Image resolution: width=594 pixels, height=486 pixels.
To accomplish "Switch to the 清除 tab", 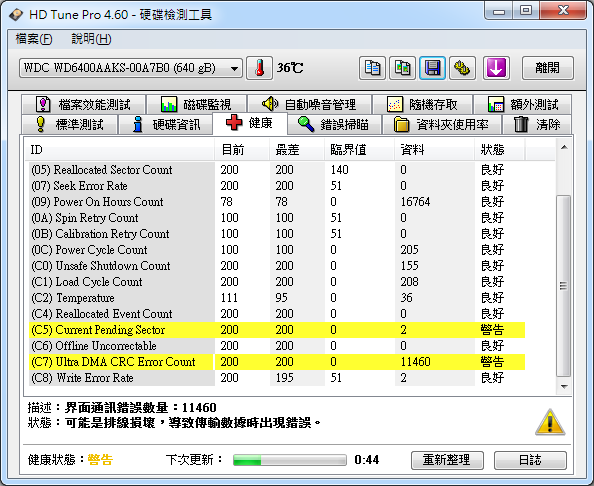I will [x=537, y=124].
